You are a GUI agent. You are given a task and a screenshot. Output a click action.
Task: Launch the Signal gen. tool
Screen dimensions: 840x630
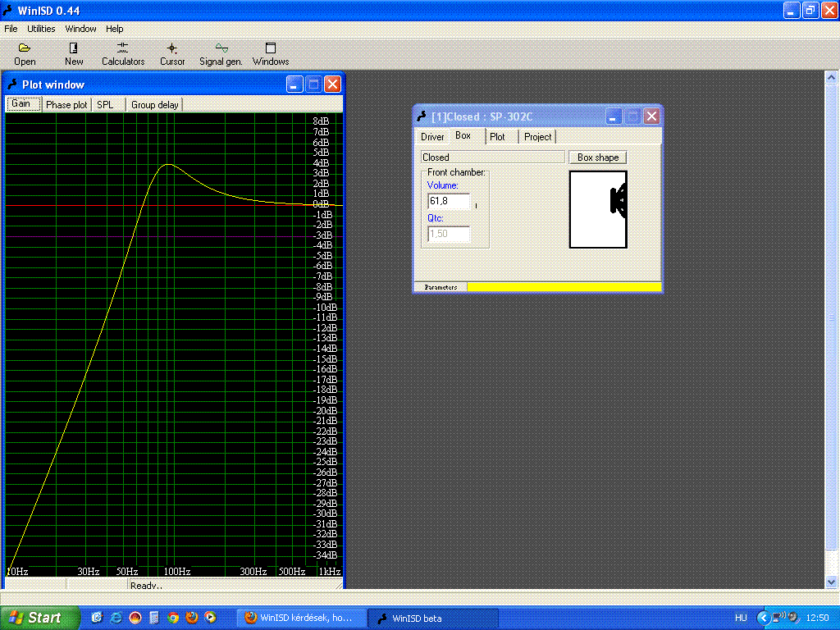(x=221, y=54)
